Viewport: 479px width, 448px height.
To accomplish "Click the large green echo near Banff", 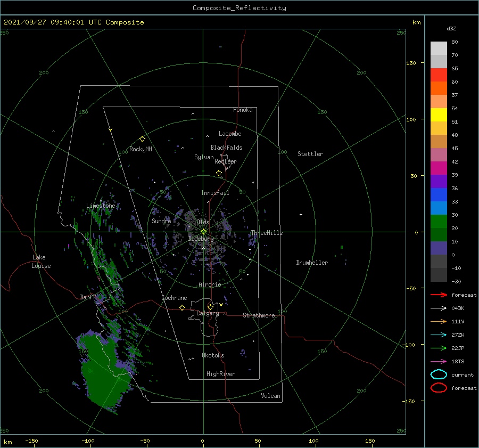I will (x=102, y=371).
